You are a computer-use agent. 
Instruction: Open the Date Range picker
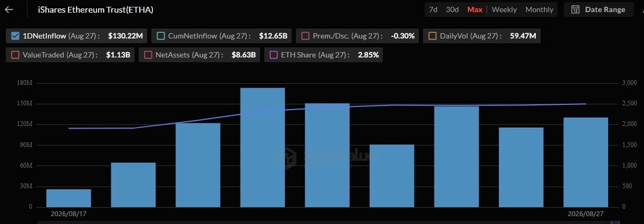click(x=599, y=9)
